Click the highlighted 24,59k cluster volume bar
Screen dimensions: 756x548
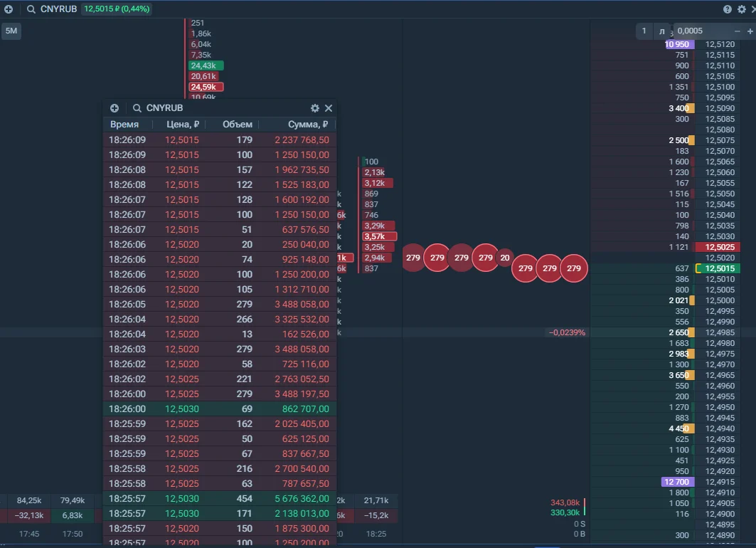click(x=206, y=88)
